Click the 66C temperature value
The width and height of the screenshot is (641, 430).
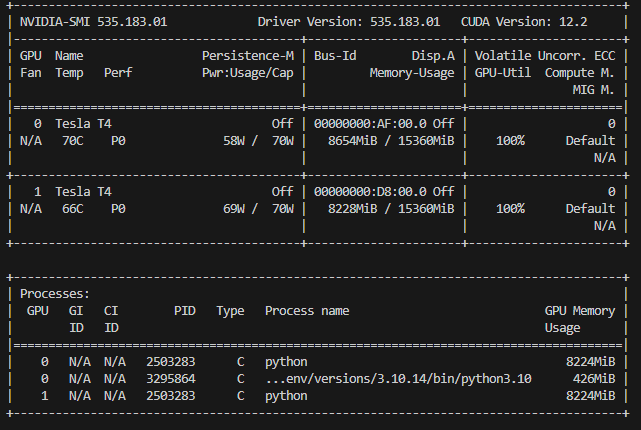[x=73, y=209]
